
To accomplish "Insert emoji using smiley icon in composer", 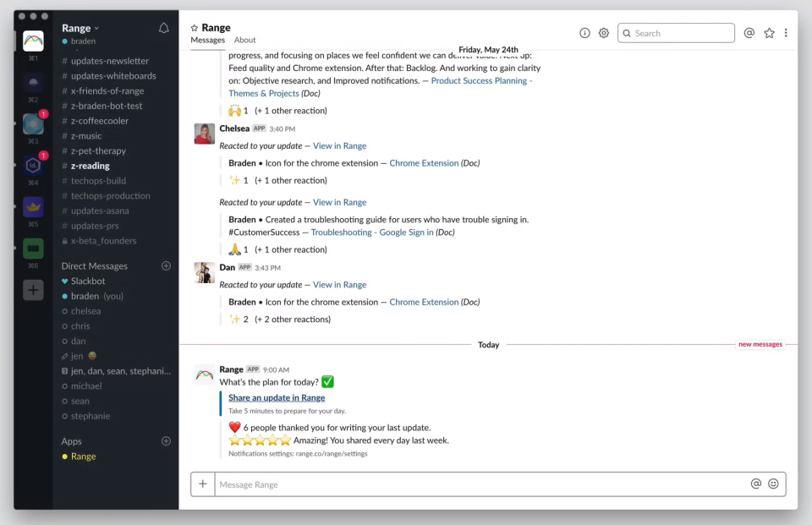I will point(773,484).
